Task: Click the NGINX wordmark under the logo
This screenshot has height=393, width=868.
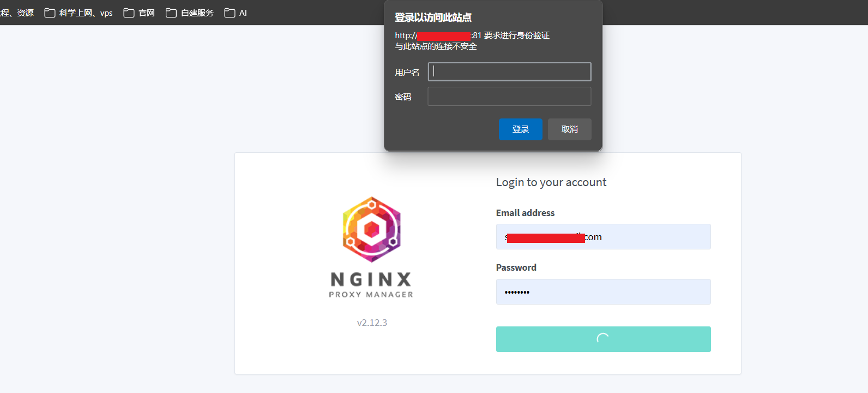Action: click(x=371, y=279)
